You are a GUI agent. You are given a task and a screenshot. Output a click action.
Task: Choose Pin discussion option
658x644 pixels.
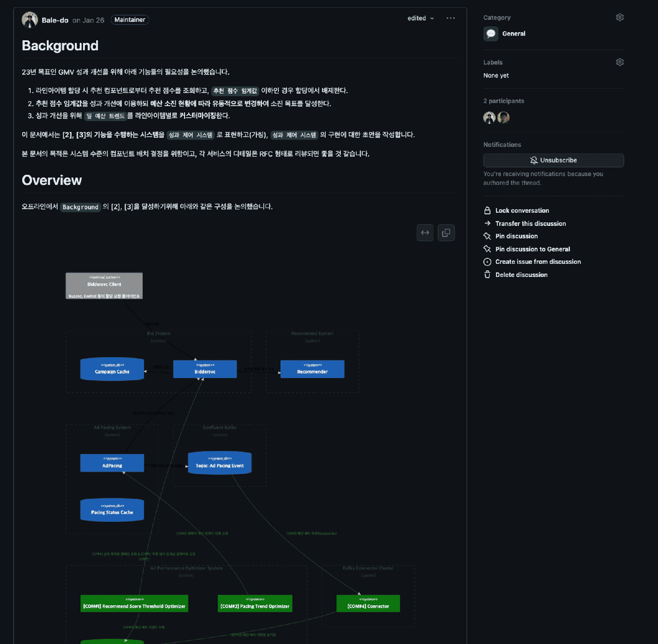pos(516,236)
